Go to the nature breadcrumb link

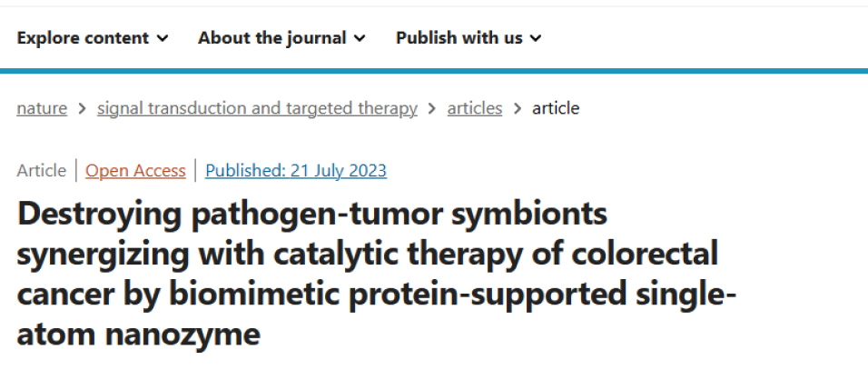pyautogui.click(x=42, y=108)
